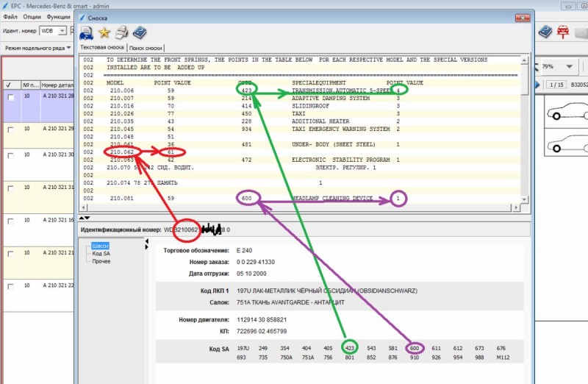Click SA code M112
Viewport: 588px width, 384px height.
tap(503, 358)
